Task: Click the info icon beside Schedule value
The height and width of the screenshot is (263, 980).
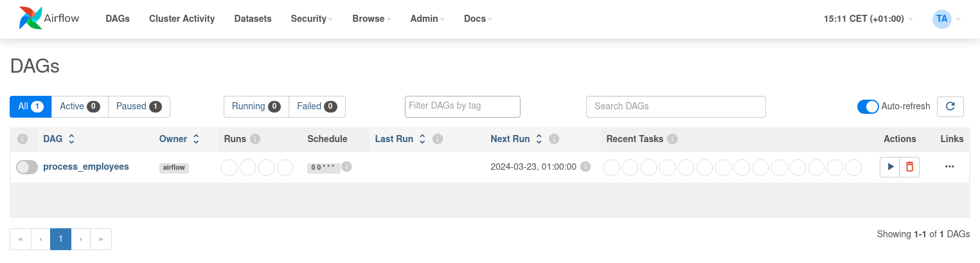Action: pyautogui.click(x=346, y=167)
